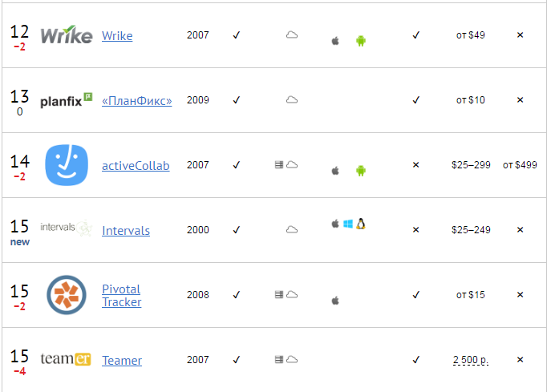Click the Windows icon in Intervals row
The image size is (551, 392).
pos(348,224)
